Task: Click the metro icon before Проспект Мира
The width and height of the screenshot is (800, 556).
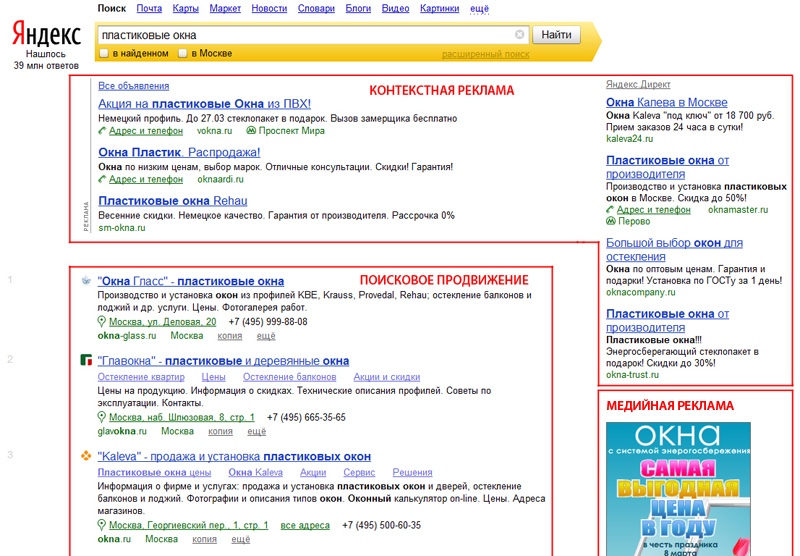Action: (251, 131)
